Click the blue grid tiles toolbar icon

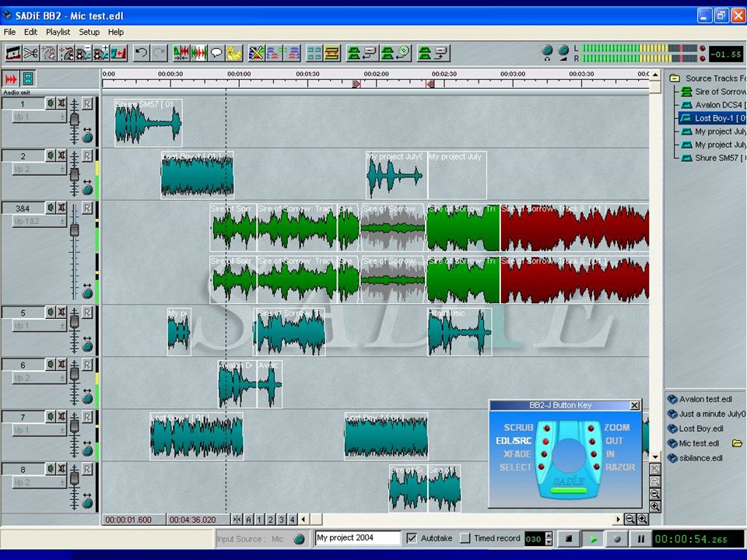point(314,53)
